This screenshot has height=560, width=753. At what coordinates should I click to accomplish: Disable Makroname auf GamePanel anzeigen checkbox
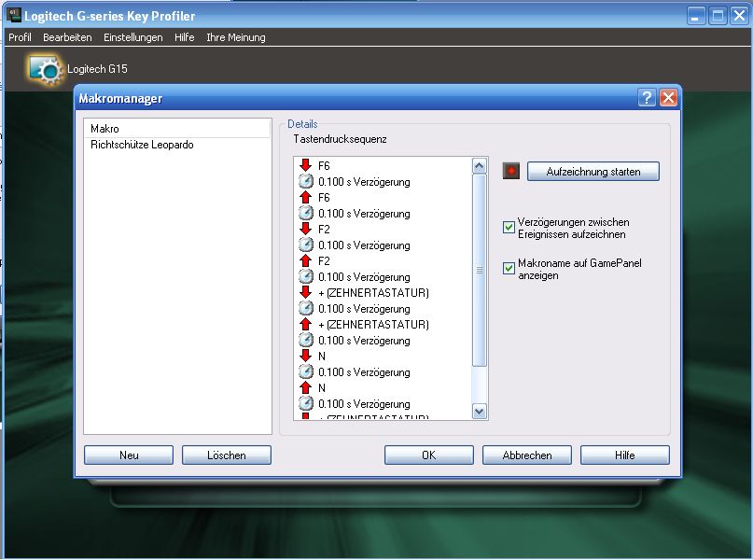click(x=509, y=269)
